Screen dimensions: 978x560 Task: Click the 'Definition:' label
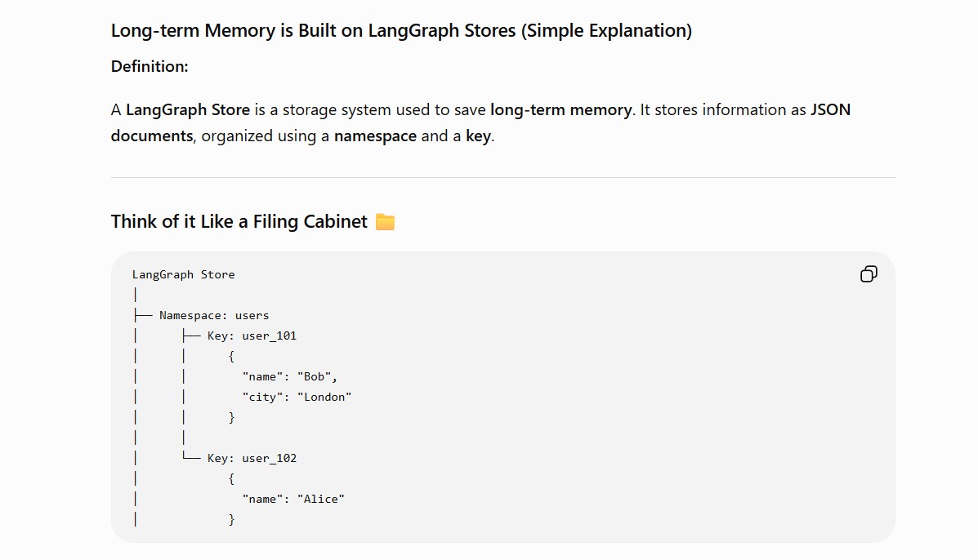150,67
